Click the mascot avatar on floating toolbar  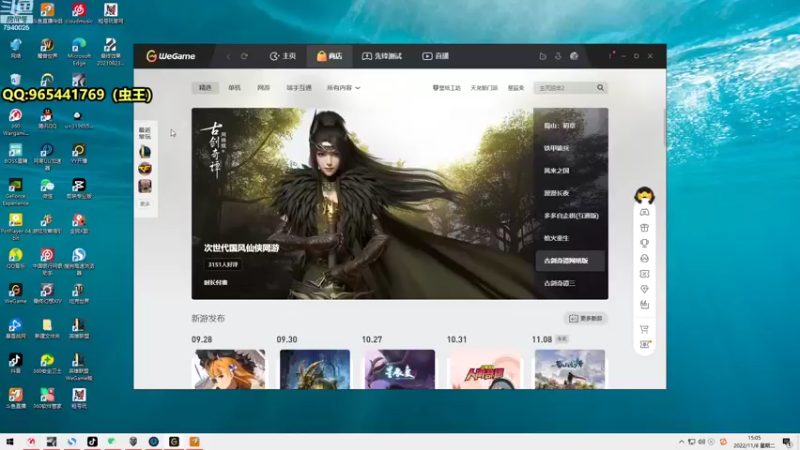click(x=644, y=195)
